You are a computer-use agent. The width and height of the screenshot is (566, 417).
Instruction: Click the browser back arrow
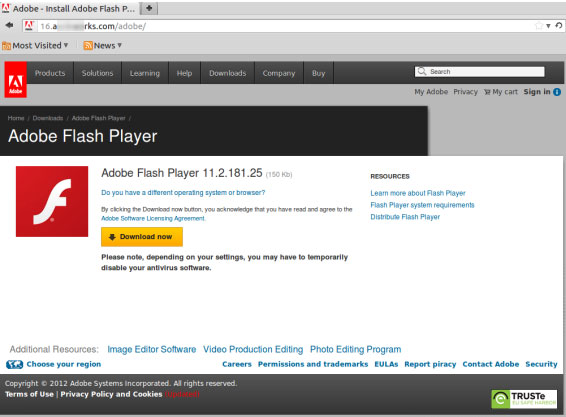point(9,25)
